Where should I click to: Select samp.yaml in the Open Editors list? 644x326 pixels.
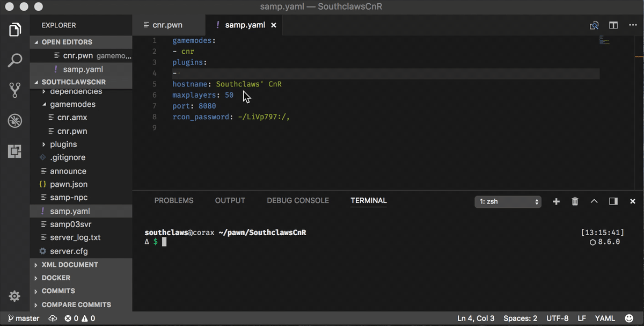pos(81,69)
